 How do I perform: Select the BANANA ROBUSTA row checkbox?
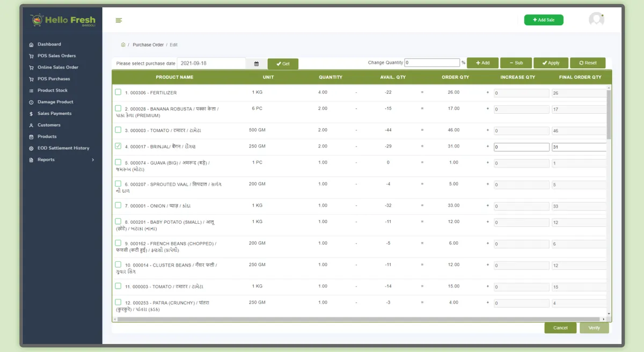pyautogui.click(x=118, y=108)
